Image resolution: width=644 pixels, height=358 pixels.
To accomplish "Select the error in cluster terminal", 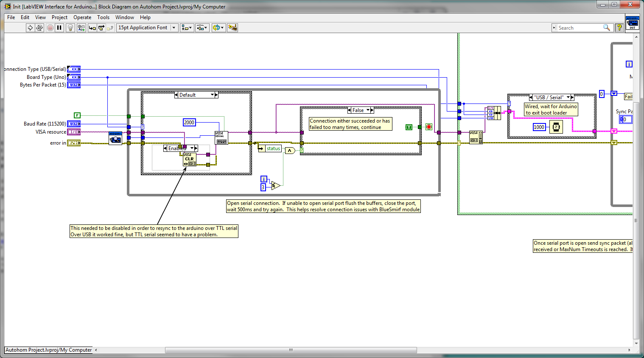I will pyautogui.click(x=74, y=143).
